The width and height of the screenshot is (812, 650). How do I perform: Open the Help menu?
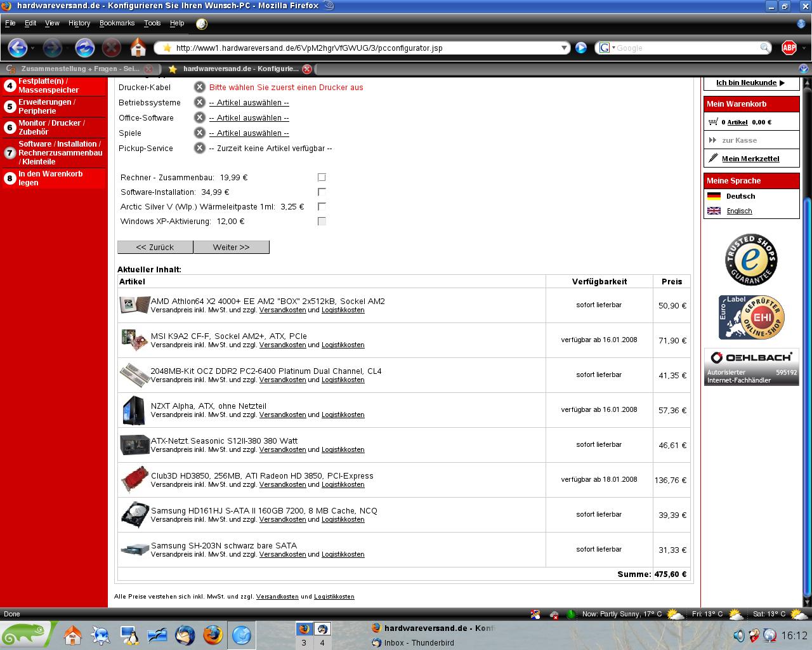click(x=177, y=23)
